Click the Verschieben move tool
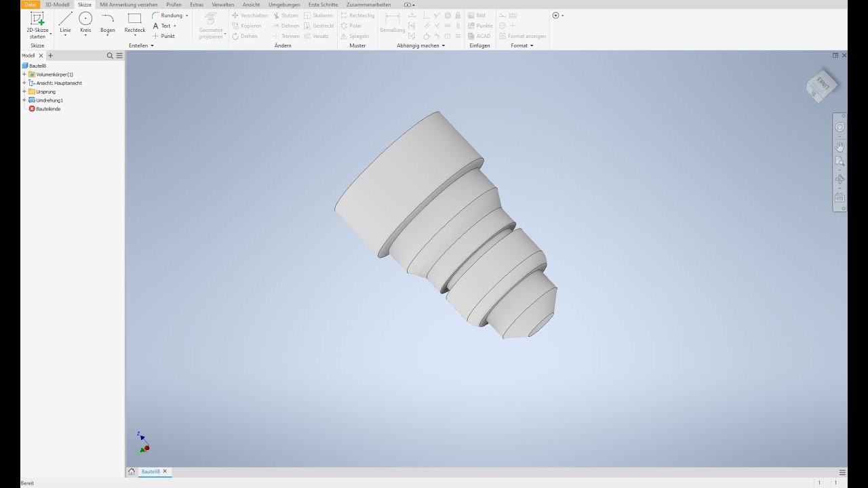This screenshot has width=868, height=488. point(250,16)
